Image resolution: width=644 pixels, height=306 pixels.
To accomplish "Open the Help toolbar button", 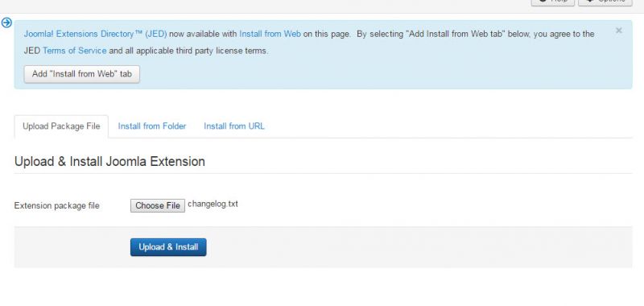I will coord(552,2).
